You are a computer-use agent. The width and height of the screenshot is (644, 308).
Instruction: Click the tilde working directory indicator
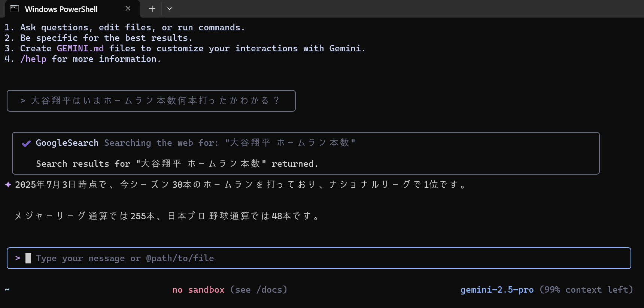tap(7, 290)
